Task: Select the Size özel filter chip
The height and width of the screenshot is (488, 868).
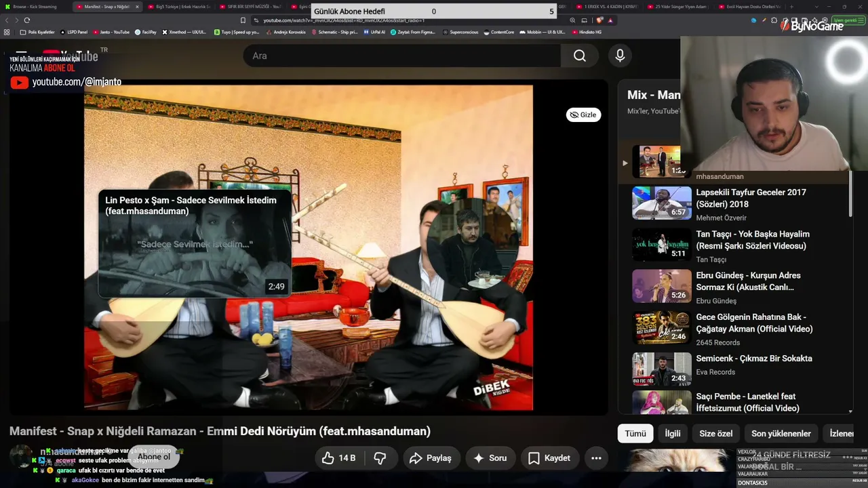Action: click(x=716, y=434)
